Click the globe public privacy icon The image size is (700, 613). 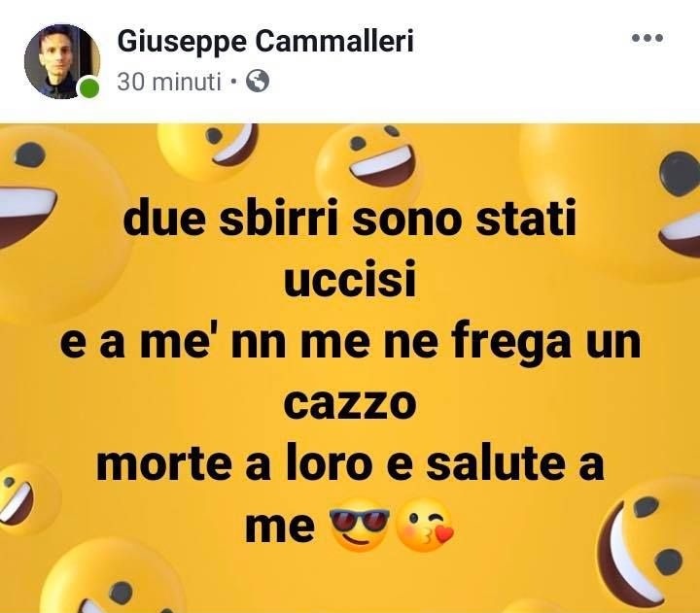(258, 83)
